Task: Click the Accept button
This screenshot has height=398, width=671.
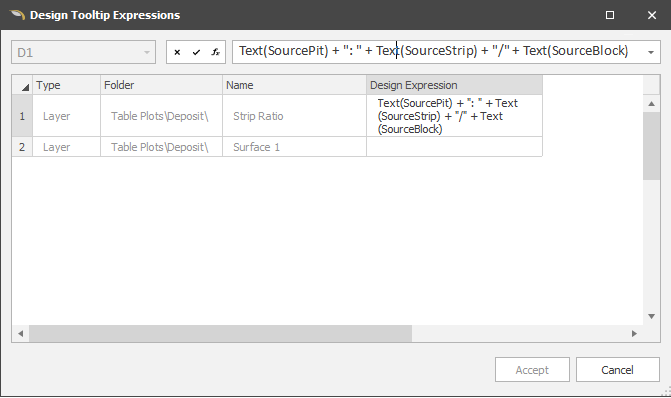Action: (x=532, y=370)
